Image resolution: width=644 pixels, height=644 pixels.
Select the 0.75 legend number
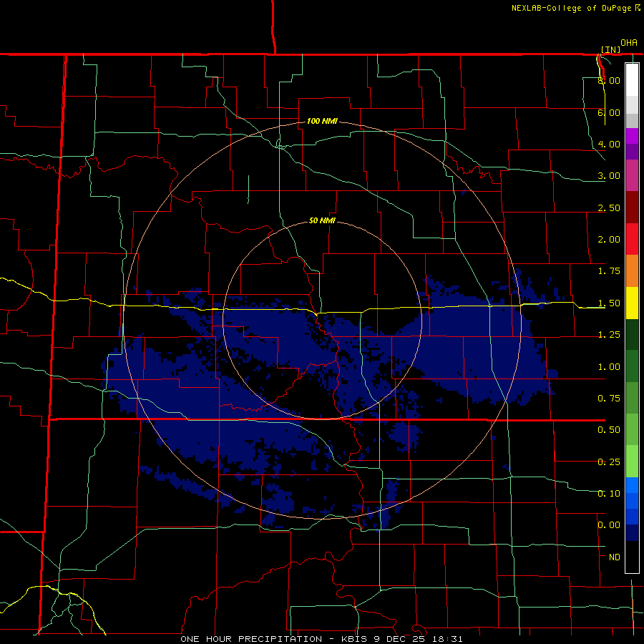609,399
